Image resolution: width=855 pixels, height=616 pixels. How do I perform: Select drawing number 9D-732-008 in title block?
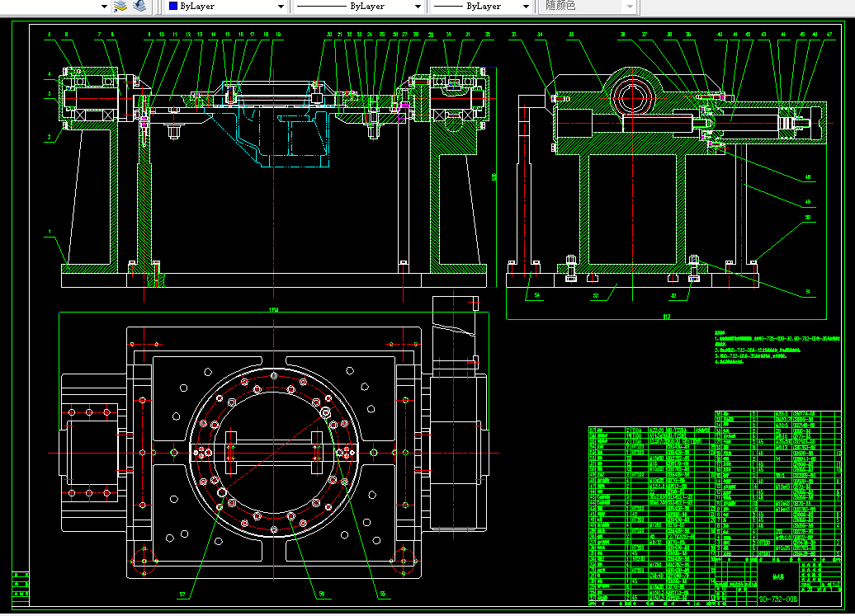point(778,600)
